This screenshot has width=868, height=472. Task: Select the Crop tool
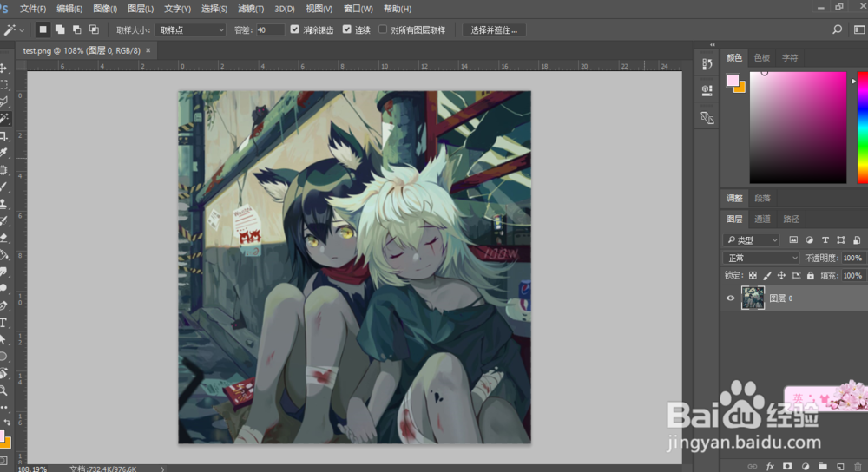(3, 136)
